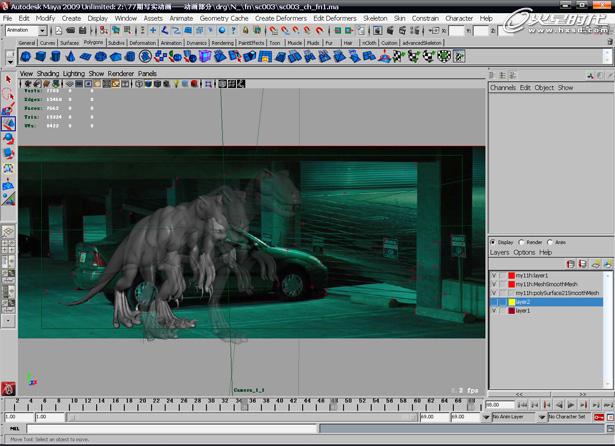The height and width of the screenshot is (446, 615).
Task: Open the Animation menu set dropdown
Action: pos(42,30)
